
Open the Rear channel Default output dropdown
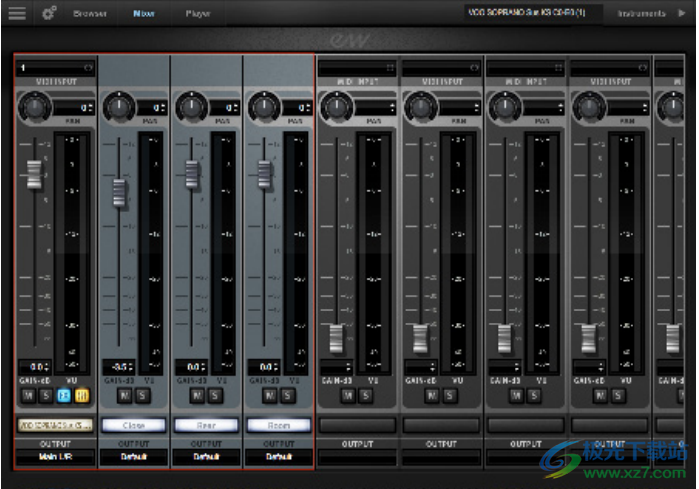[206, 456]
